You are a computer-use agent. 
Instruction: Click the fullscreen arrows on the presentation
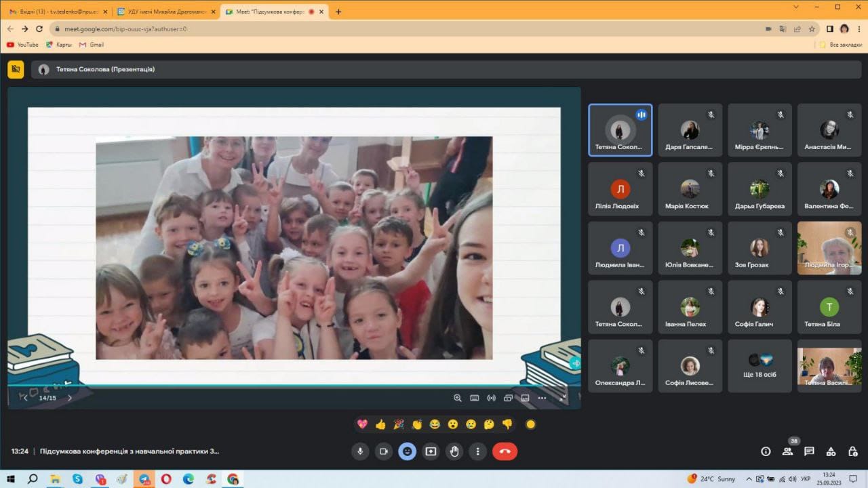[x=562, y=398]
